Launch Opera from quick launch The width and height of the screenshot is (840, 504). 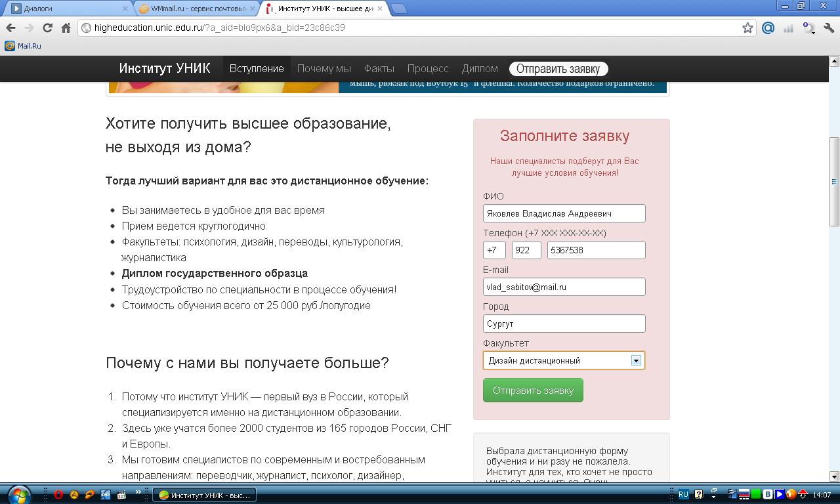pos(58,495)
